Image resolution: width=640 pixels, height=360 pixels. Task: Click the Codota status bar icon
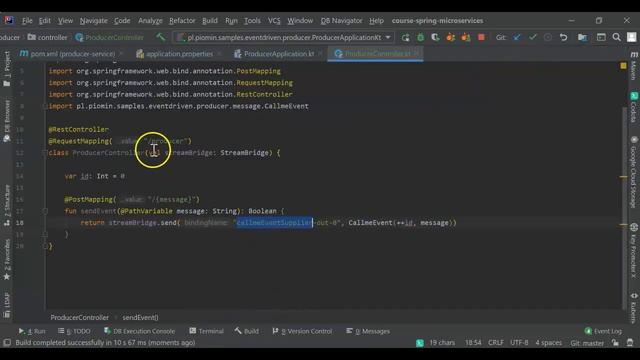pyautogui.click(x=420, y=343)
